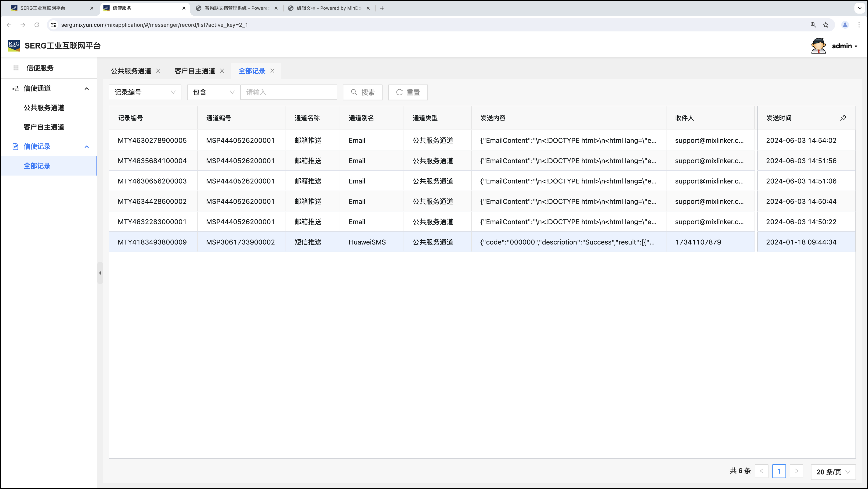Click the 重置 reset button
The height and width of the screenshot is (489, 868).
[408, 92]
